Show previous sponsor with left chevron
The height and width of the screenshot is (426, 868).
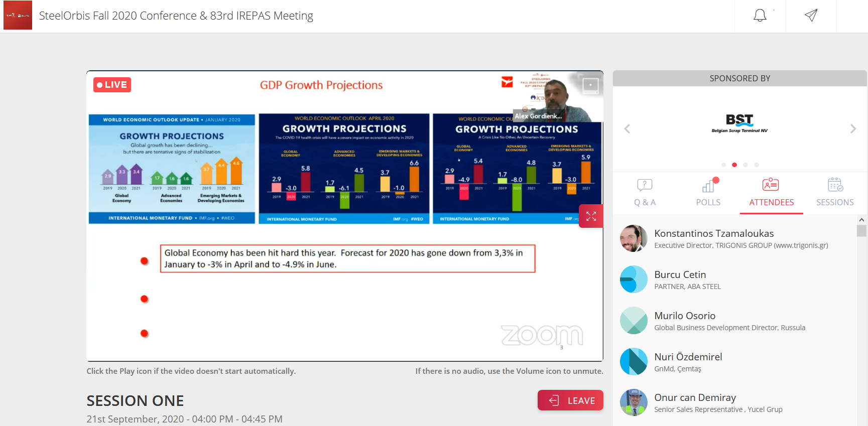pos(627,129)
